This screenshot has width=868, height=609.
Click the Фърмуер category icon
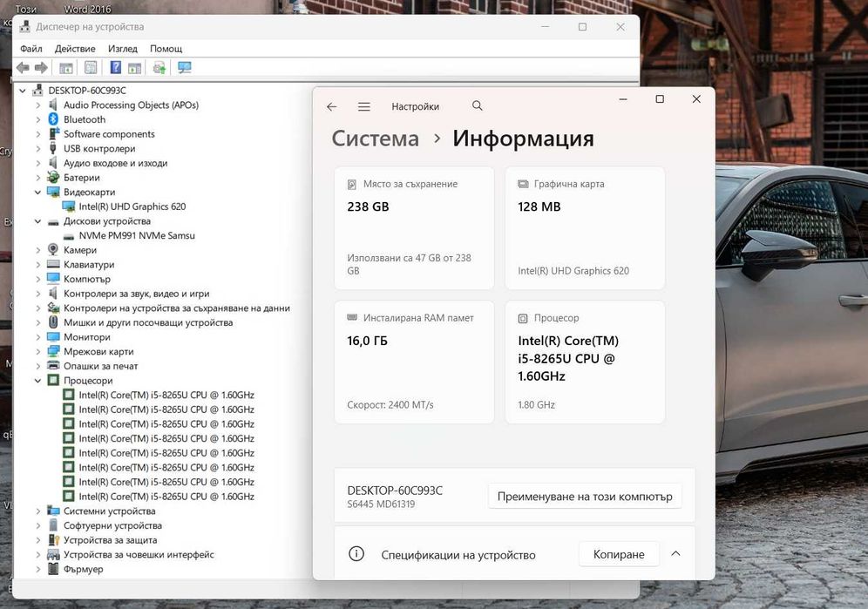[53, 569]
